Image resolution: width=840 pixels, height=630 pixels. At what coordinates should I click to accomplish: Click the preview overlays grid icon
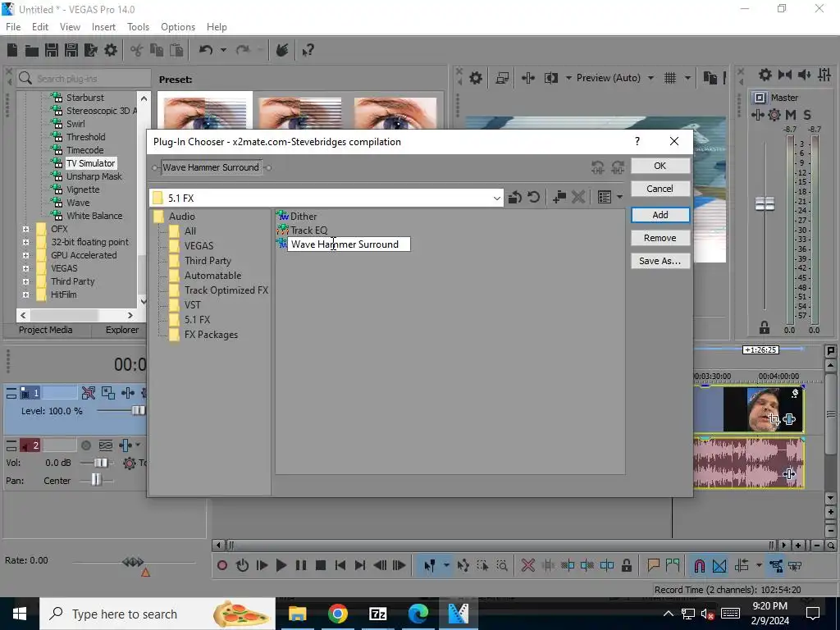(670, 78)
